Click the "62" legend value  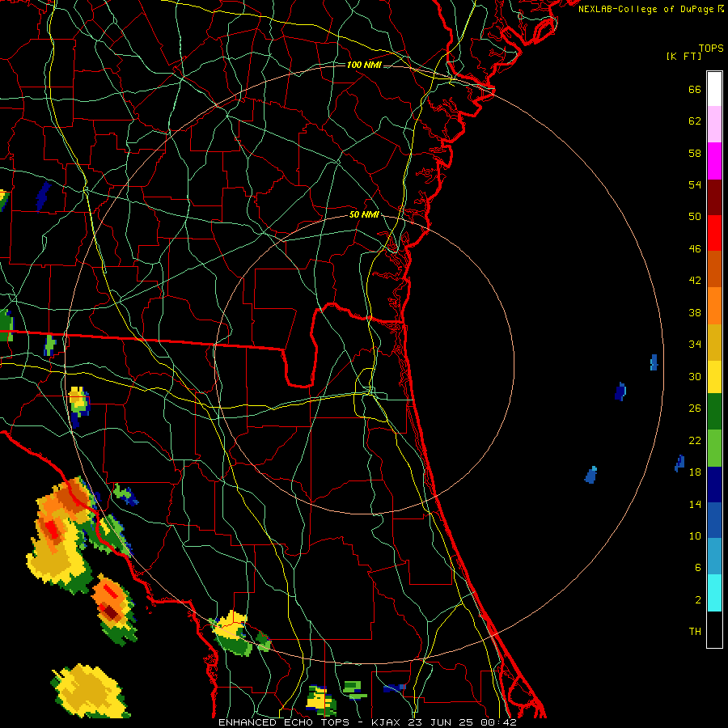[x=695, y=121]
